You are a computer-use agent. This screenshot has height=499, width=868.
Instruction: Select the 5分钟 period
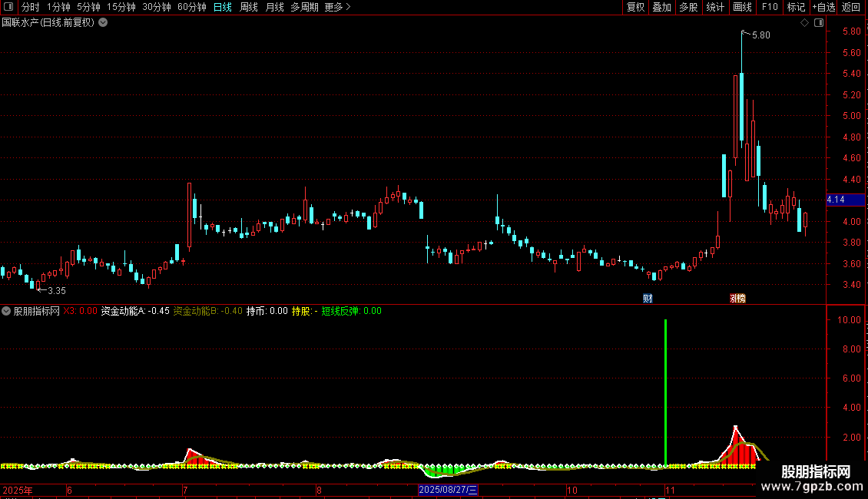[88, 7]
